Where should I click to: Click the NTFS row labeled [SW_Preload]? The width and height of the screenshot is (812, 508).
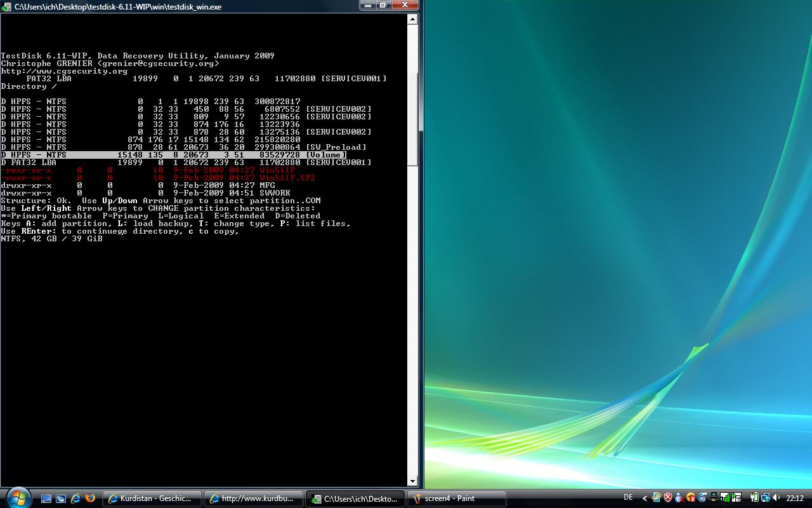pos(183,147)
